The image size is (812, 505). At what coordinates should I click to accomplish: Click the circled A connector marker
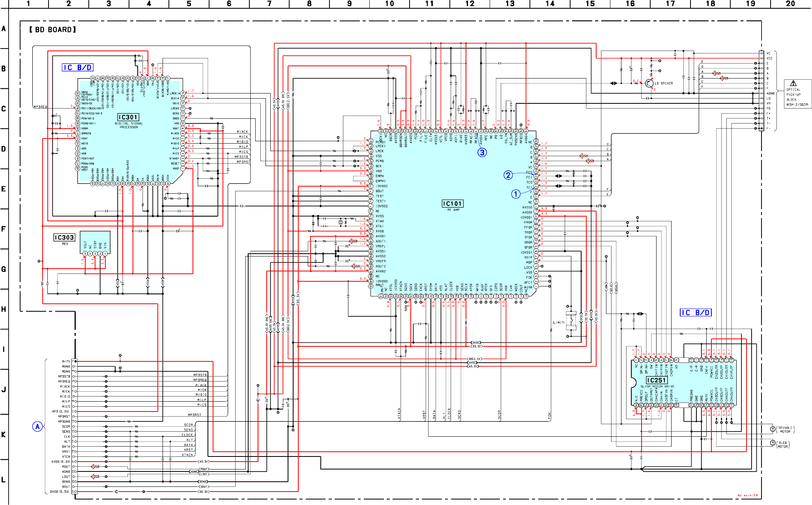[x=37, y=426]
